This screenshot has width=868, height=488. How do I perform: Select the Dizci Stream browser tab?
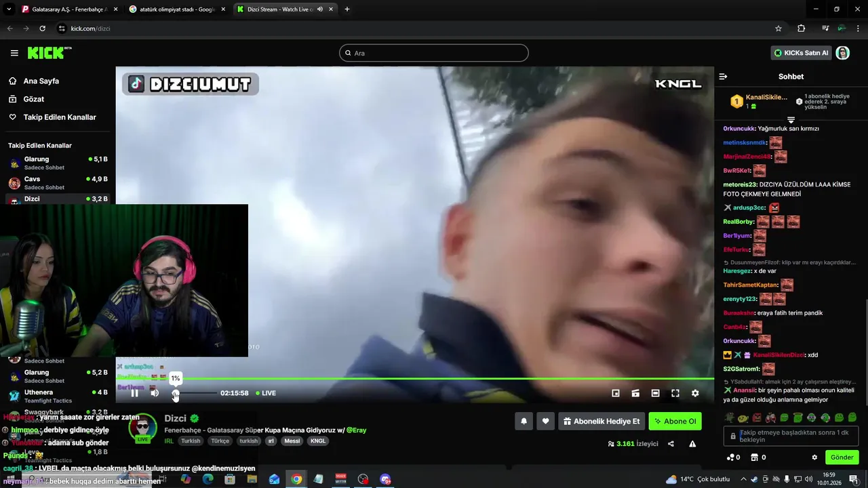click(x=285, y=9)
